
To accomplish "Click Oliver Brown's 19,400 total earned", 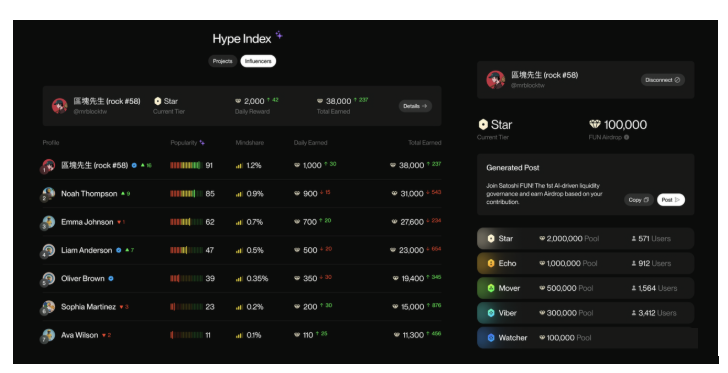I will pos(412,279).
